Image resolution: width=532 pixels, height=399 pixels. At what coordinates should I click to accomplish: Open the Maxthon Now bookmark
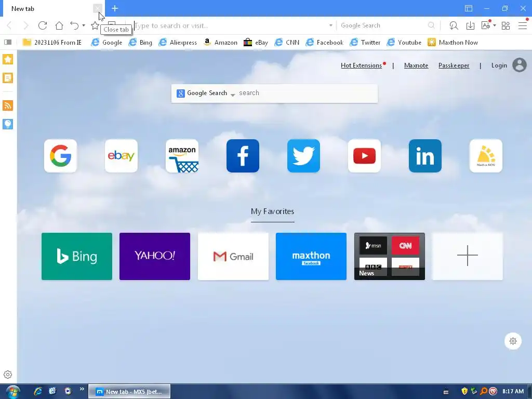[x=453, y=43]
